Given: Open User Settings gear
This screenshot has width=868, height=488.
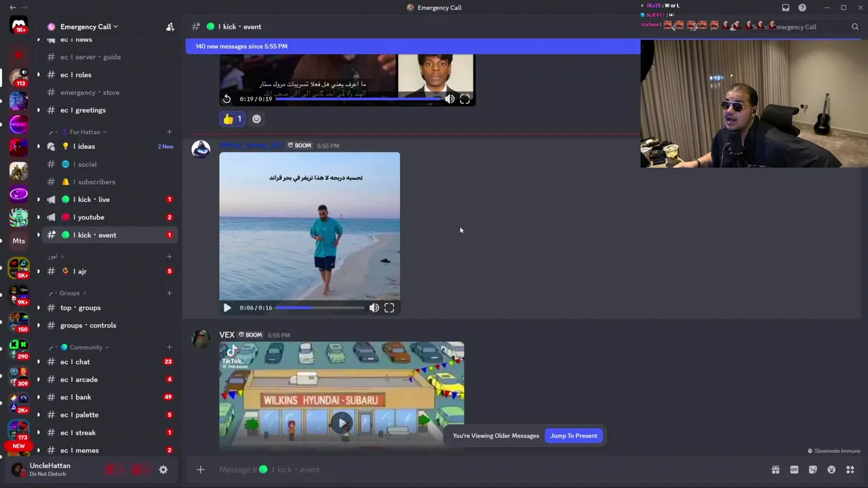Looking at the screenshot, I should (163, 470).
